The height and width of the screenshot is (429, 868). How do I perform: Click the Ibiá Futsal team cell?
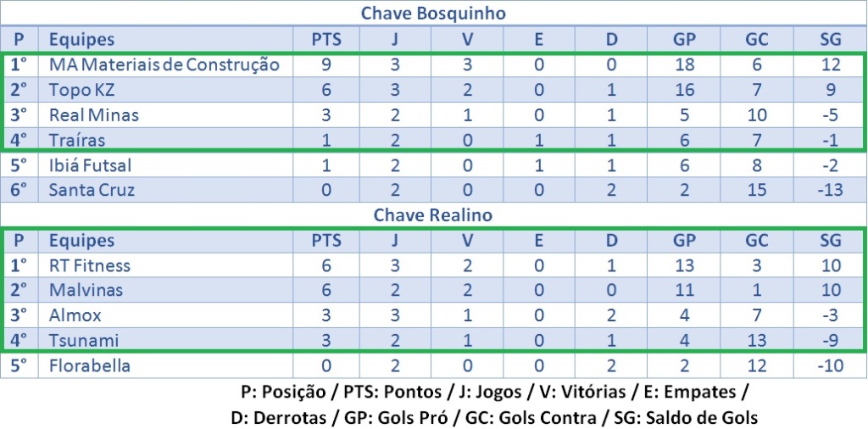[x=90, y=165]
